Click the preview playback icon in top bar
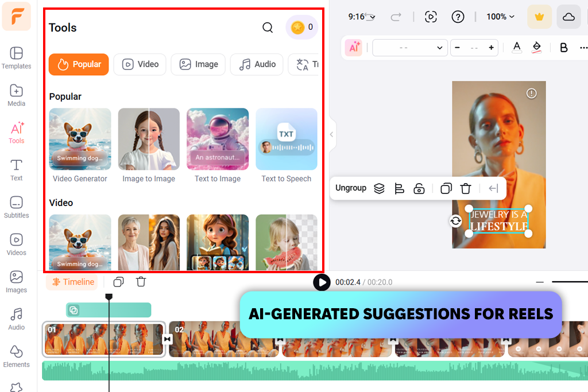 [431, 17]
